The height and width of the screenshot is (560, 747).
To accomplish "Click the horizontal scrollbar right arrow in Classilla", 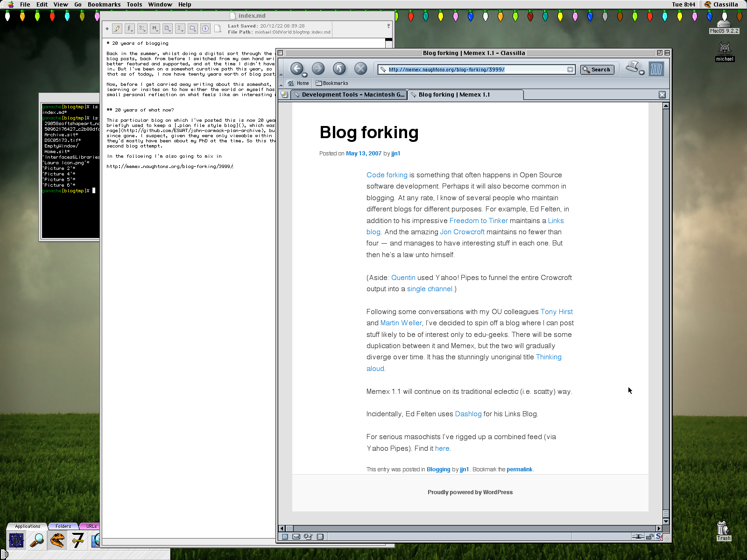I will [659, 529].
